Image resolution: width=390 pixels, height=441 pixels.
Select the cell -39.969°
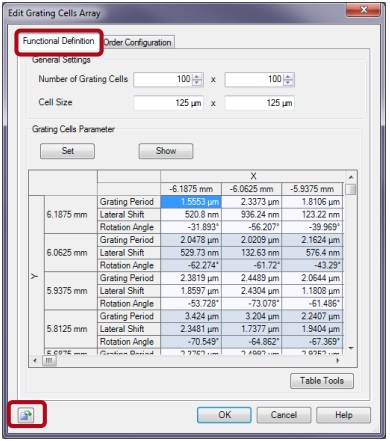pos(312,227)
